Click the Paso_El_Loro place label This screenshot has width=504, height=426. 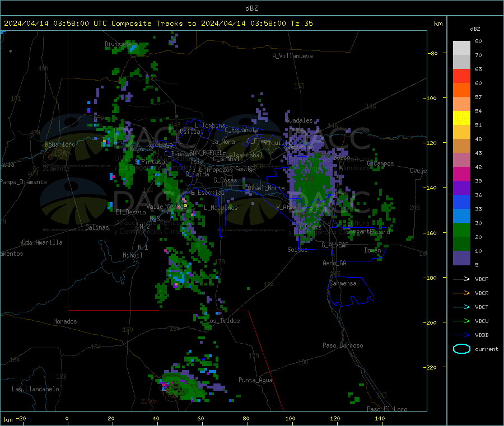tap(387, 409)
